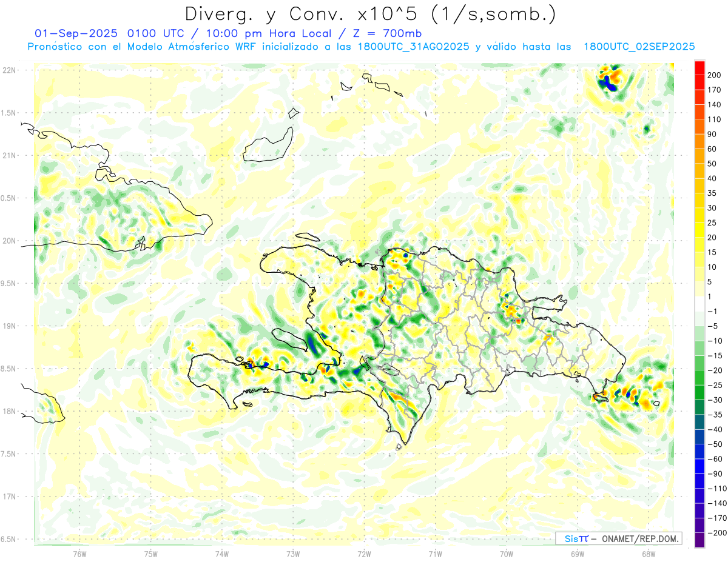Image resolution: width=728 pixels, height=562 pixels.
Task: Click the red swatch above 200 on the color scale
Action: tap(700, 68)
